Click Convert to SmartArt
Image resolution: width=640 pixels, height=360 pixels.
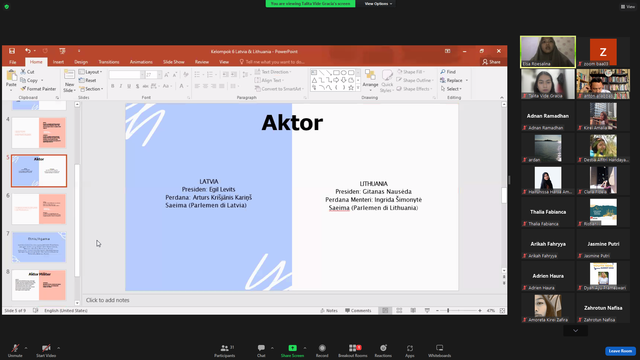tap(279, 89)
